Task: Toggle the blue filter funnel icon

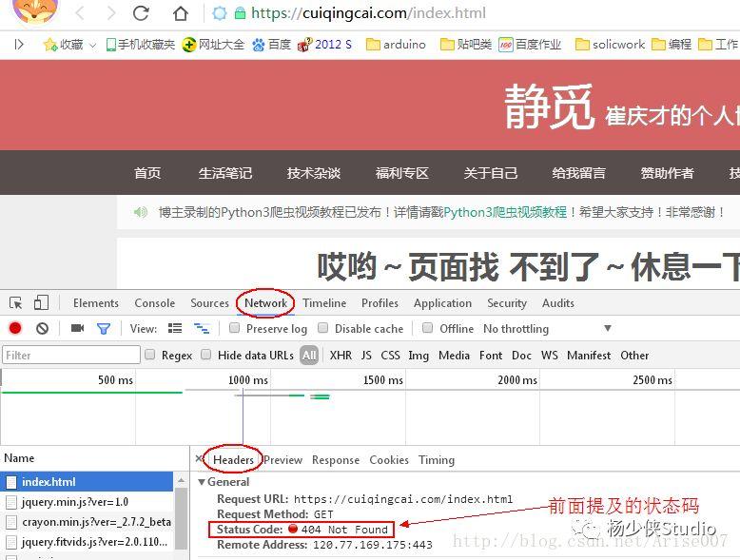Action: [x=104, y=328]
